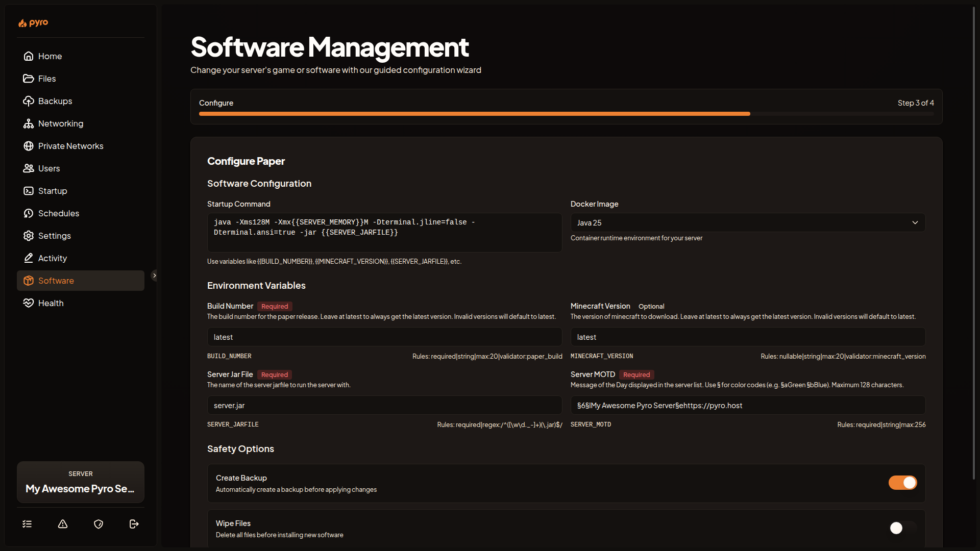Open Private Networks page
Image resolution: width=980 pixels, height=551 pixels.
(x=81, y=146)
